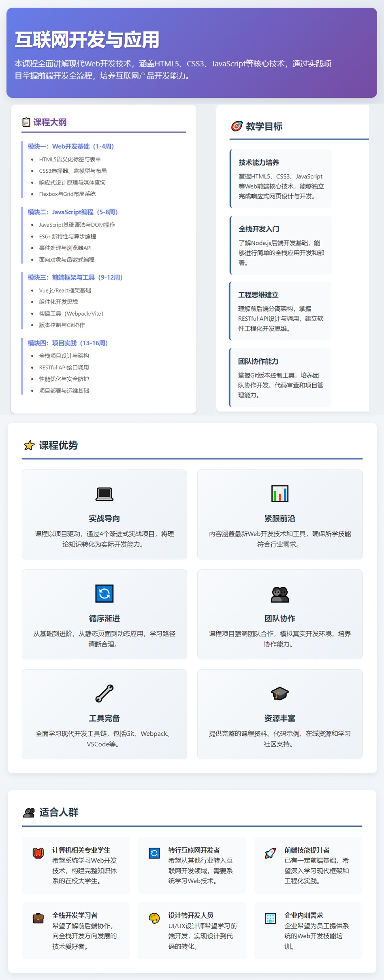Click list item 响应式设计原理与媒体查询

point(72,182)
